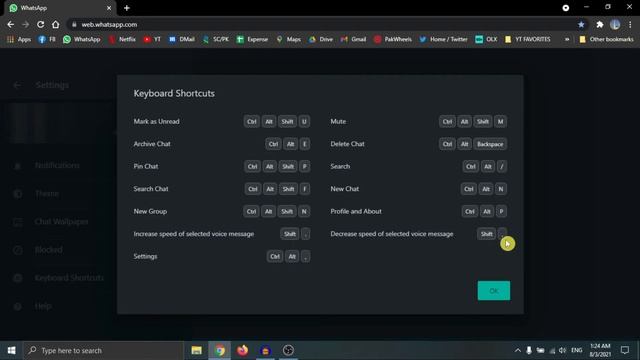Close the WhatsApp browser tab
640x360 pixels.
[x=109, y=8]
